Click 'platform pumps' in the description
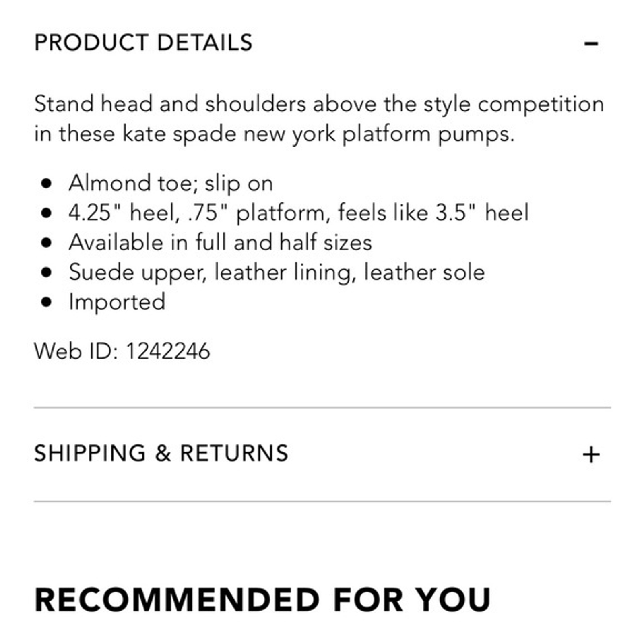This screenshot has height=644, width=644. coord(428,134)
